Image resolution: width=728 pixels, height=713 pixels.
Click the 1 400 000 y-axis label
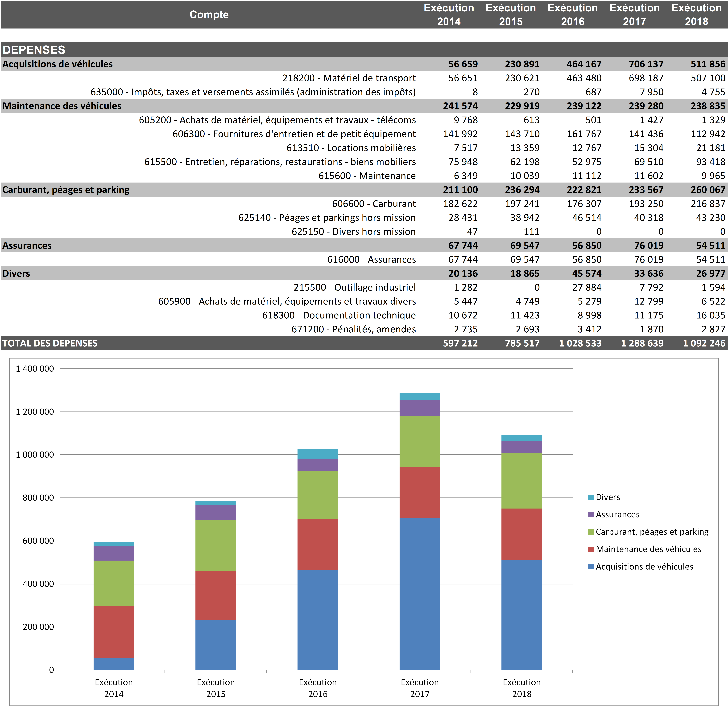[35, 369]
